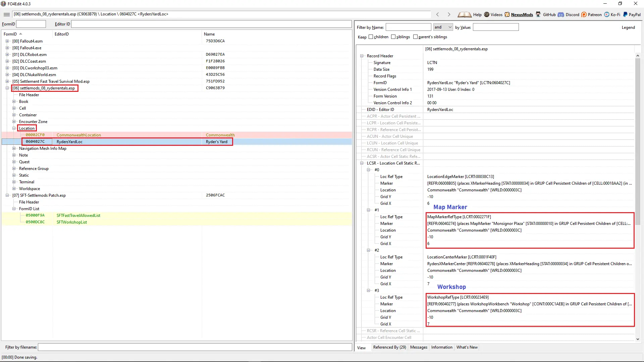Image resolution: width=644 pixels, height=362 pixels.
Task: Collapse the Record Header section
Action: click(x=362, y=56)
